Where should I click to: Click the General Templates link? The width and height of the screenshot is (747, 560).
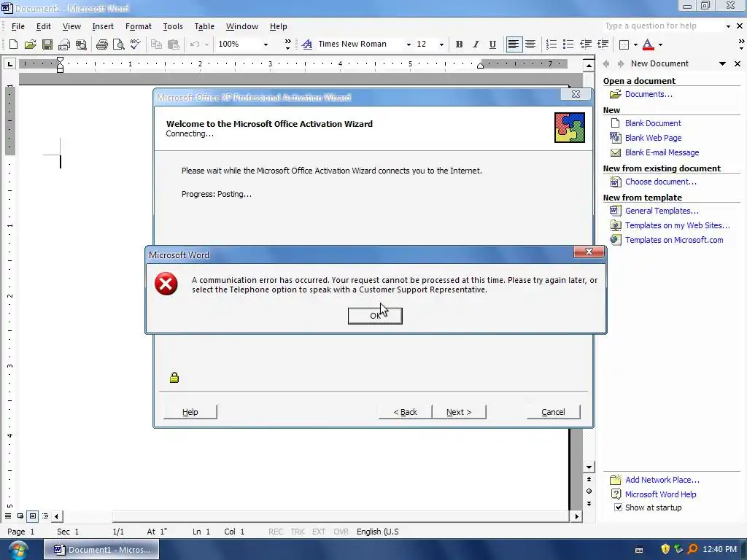pos(662,211)
